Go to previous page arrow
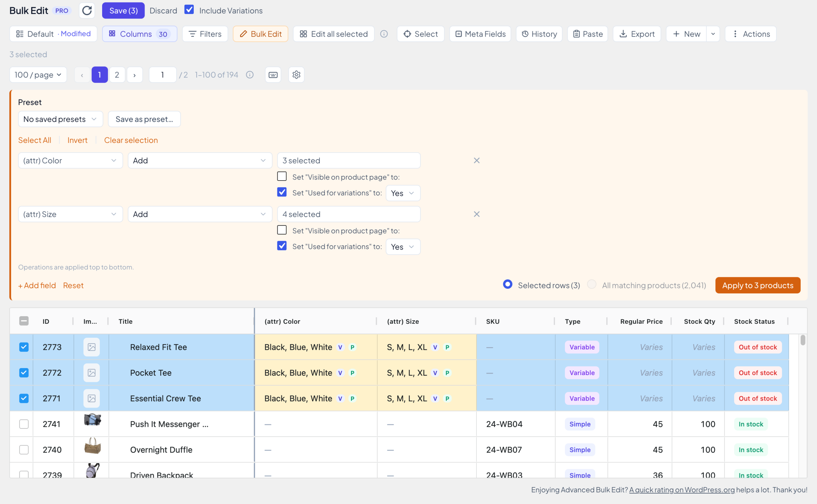The image size is (817, 504). [82, 75]
